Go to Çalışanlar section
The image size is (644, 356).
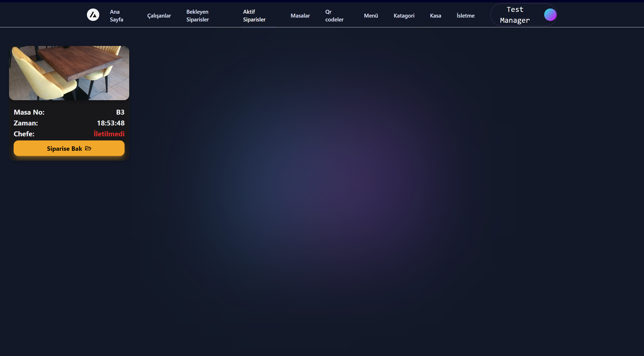click(x=159, y=16)
